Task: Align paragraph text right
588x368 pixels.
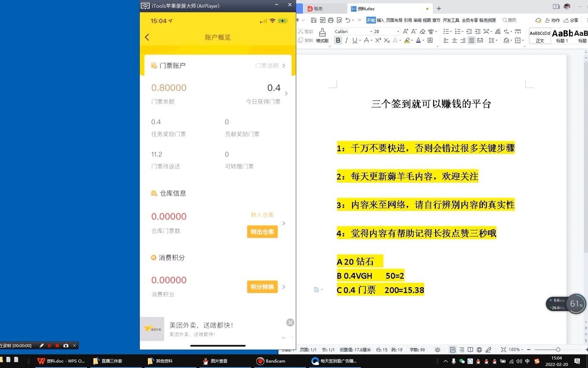Action: pyautogui.click(x=463, y=40)
